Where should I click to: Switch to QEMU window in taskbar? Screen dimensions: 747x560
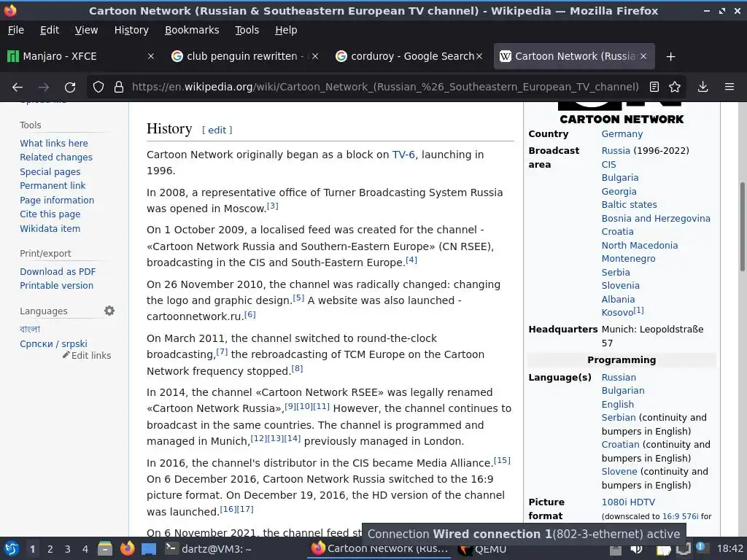pyautogui.click(x=483, y=549)
